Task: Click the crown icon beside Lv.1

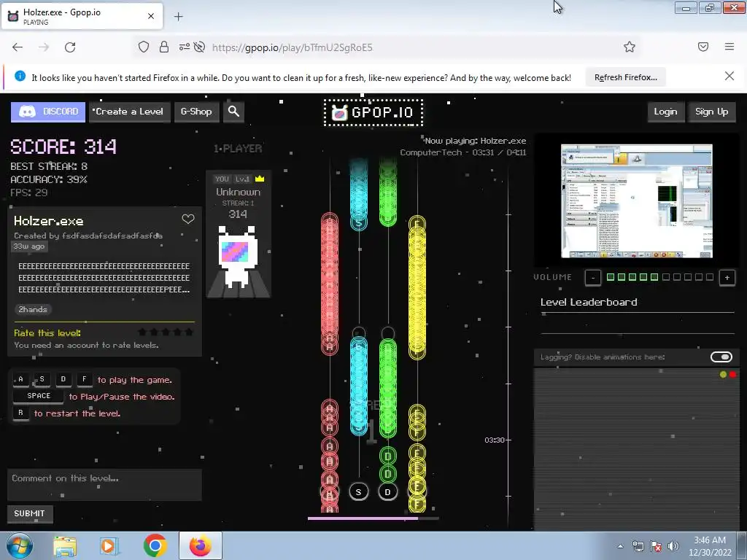Action: click(x=260, y=179)
